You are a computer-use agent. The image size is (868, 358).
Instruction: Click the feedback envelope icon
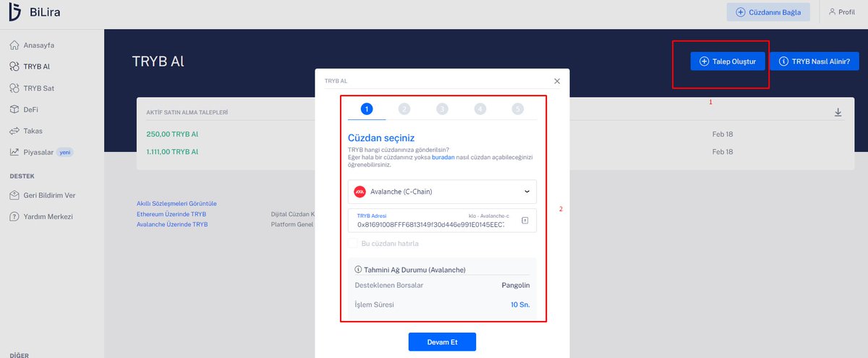(x=15, y=195)
